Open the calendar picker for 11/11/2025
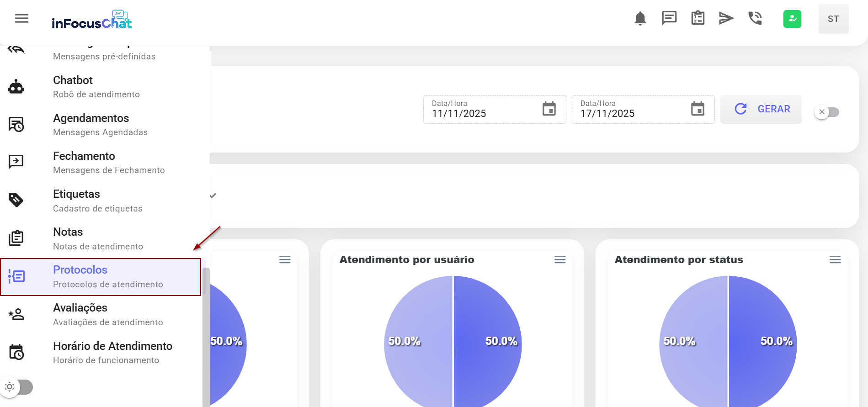 click(549, 109)
